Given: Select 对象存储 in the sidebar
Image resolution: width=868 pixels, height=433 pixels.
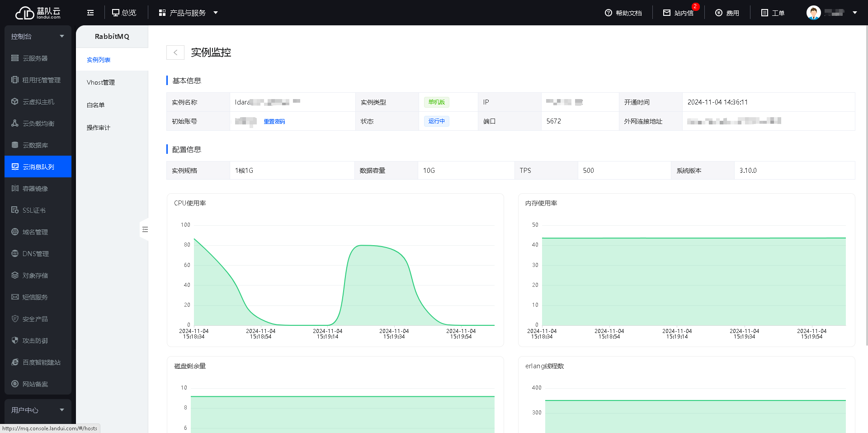Looking at the screenshot, I should coord(35,276).
